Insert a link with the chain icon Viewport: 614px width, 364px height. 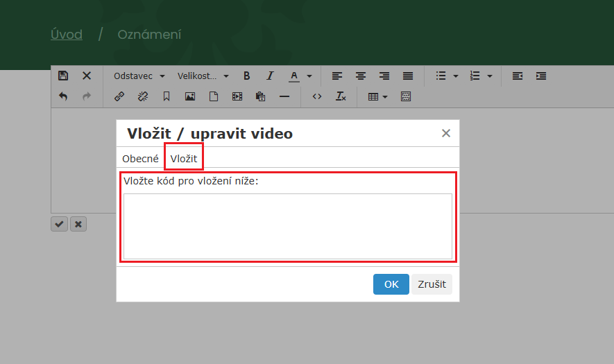(x=119, y=96)
